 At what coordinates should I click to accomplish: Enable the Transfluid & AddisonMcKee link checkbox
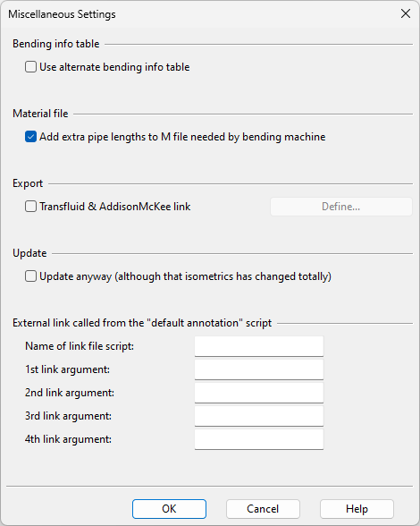[x=30, y=207]
